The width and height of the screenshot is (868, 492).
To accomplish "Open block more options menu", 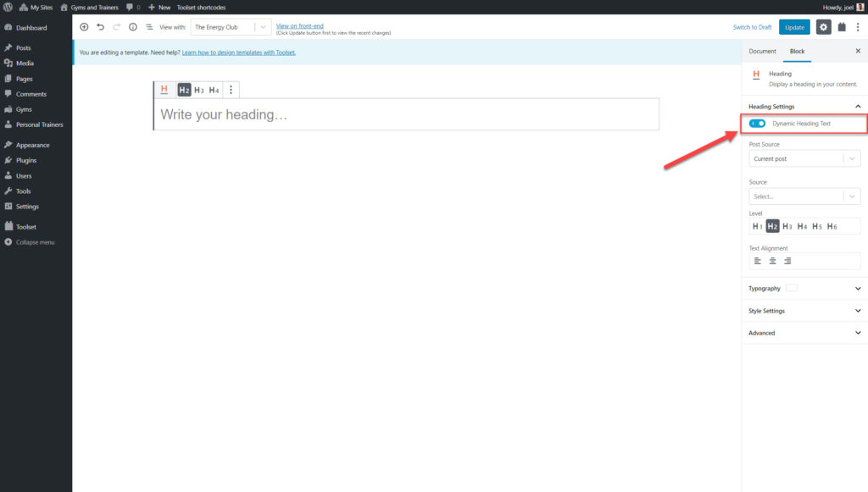I will [231, 90].
